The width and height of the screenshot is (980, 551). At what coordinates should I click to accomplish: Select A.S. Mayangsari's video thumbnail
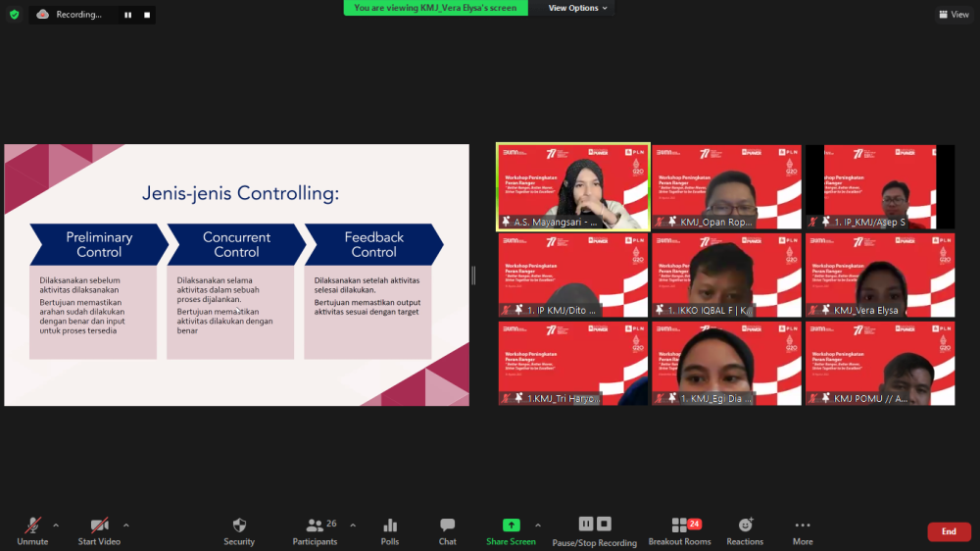(573, 187)
